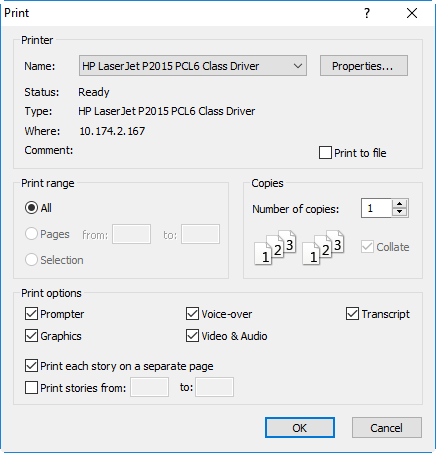Increase number of copies with up arrow

(x=399, y=204)
